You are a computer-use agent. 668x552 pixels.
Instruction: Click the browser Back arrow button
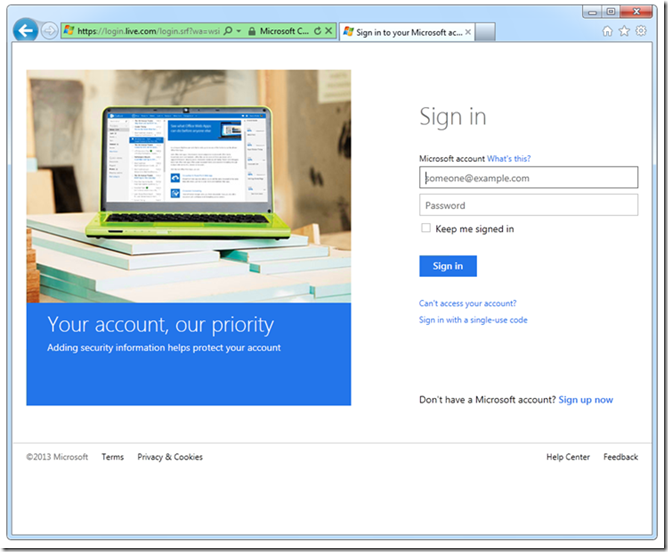25,30
